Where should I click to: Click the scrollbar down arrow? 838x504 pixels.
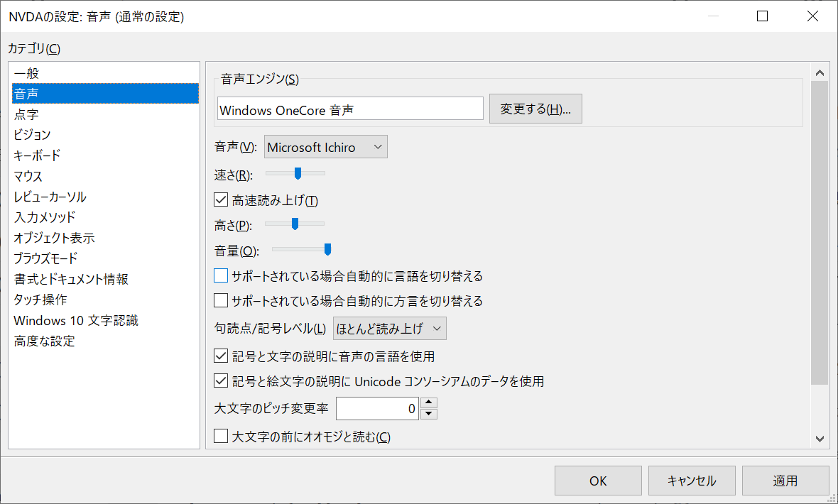click(x=820, y=439)
